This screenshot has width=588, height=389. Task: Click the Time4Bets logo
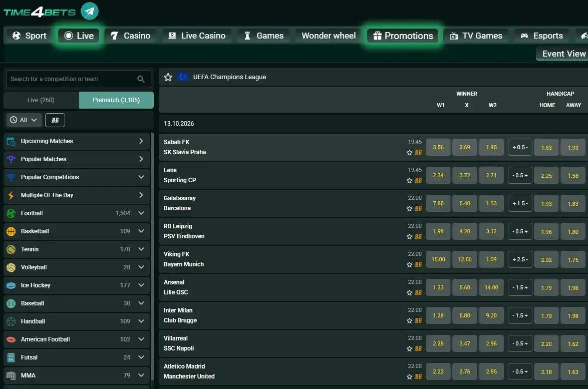(x=40, y=12)
